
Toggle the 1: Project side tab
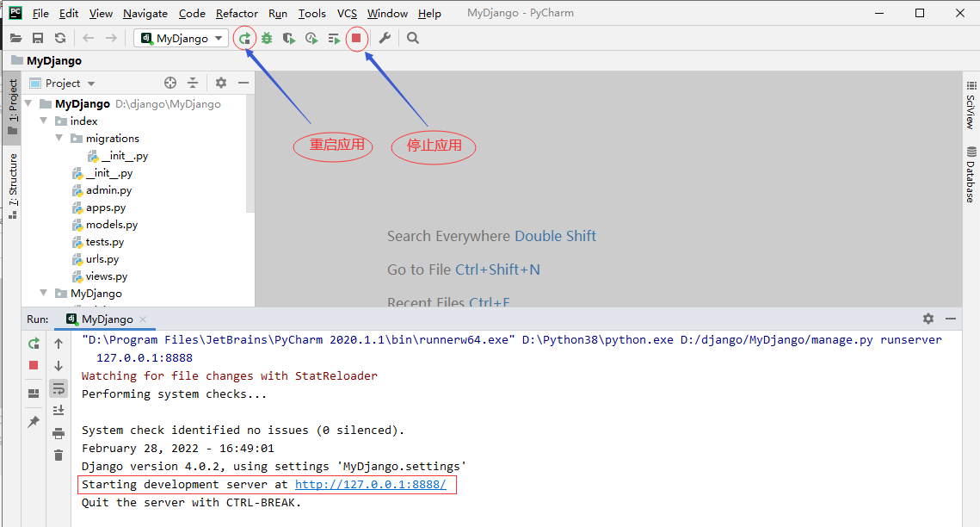(x=13, y=106)
